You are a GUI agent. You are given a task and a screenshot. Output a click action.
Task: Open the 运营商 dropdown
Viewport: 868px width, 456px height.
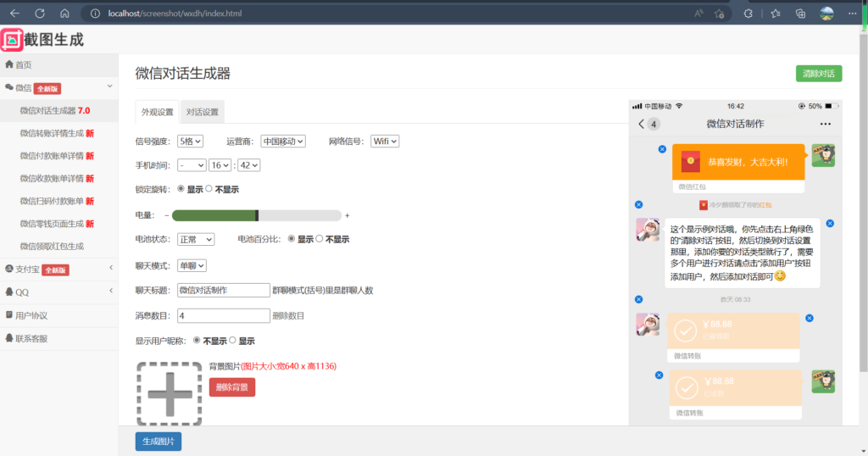(283, 141)
